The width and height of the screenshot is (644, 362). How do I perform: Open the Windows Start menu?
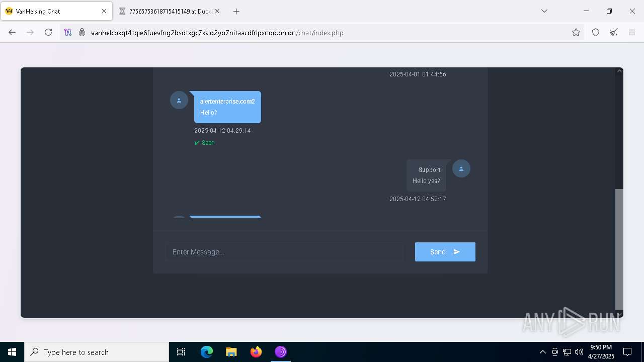[12, 352]
